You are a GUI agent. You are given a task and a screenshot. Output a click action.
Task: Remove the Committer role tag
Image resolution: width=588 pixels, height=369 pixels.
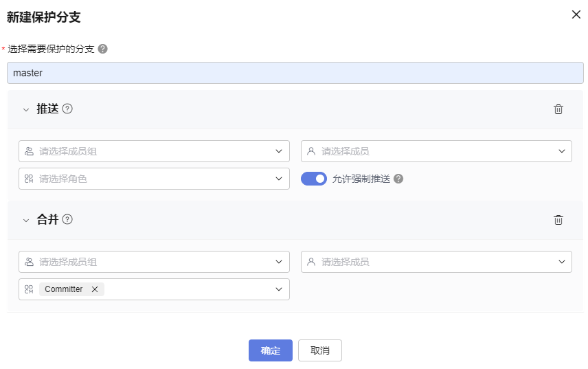(x=95, y=289)
